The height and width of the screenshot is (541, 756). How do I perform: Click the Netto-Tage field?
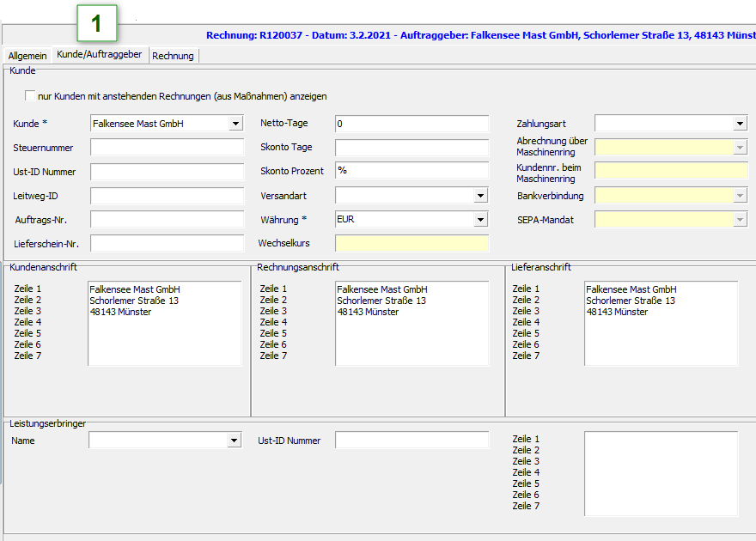[412, 124]
